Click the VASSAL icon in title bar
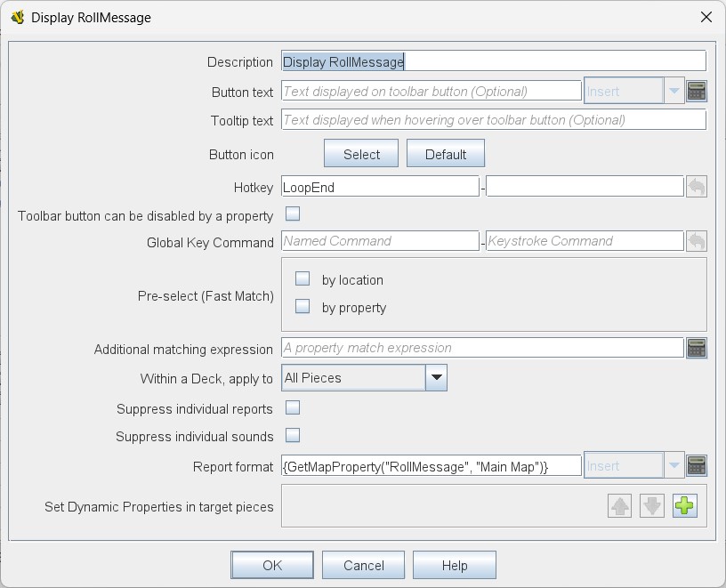The height and width of the screenshot is (588, 726). [18, 18]
